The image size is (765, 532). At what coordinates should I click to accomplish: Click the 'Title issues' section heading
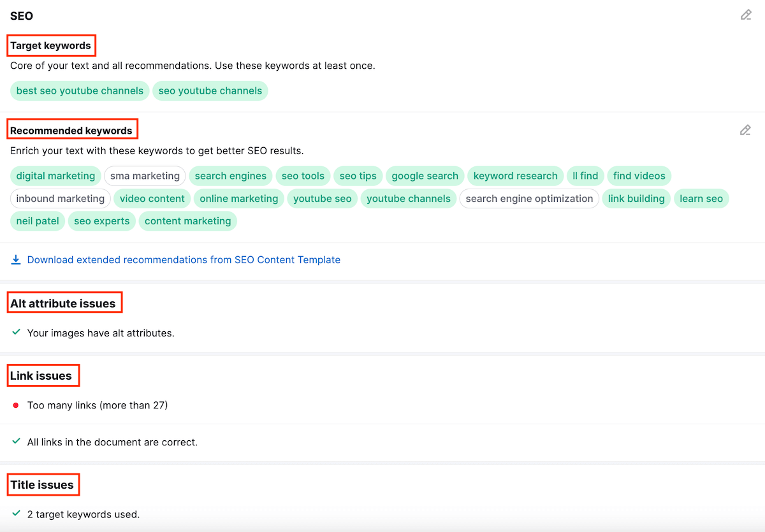point(42,485)
